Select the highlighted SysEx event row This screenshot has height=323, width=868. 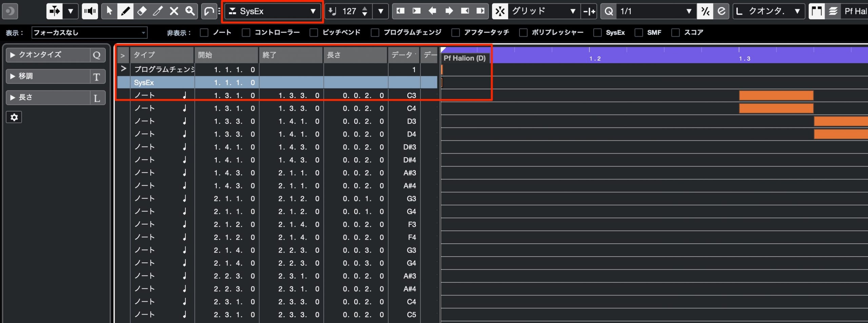tap(277, 82)
